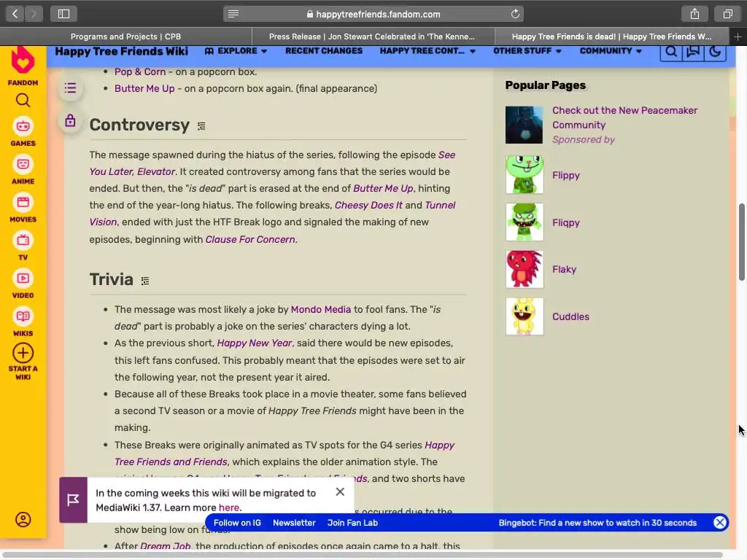Open the Mondo Media link

coord(321,309)
